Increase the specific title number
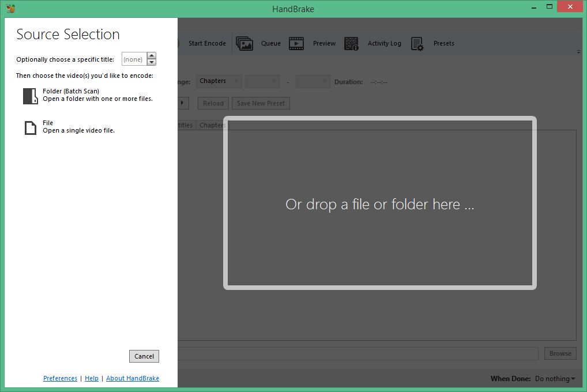 tap(152, 55)
